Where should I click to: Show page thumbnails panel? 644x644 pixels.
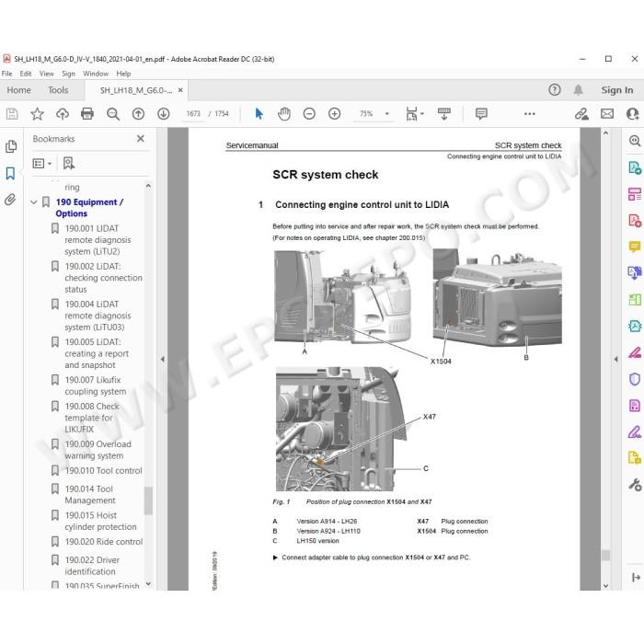pos(11,146)
